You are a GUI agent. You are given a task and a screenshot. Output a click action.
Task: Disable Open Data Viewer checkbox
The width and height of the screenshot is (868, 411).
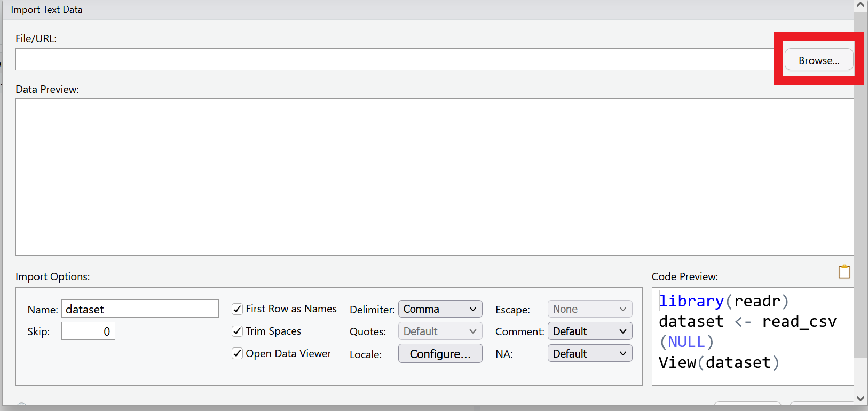pos(238,354)
